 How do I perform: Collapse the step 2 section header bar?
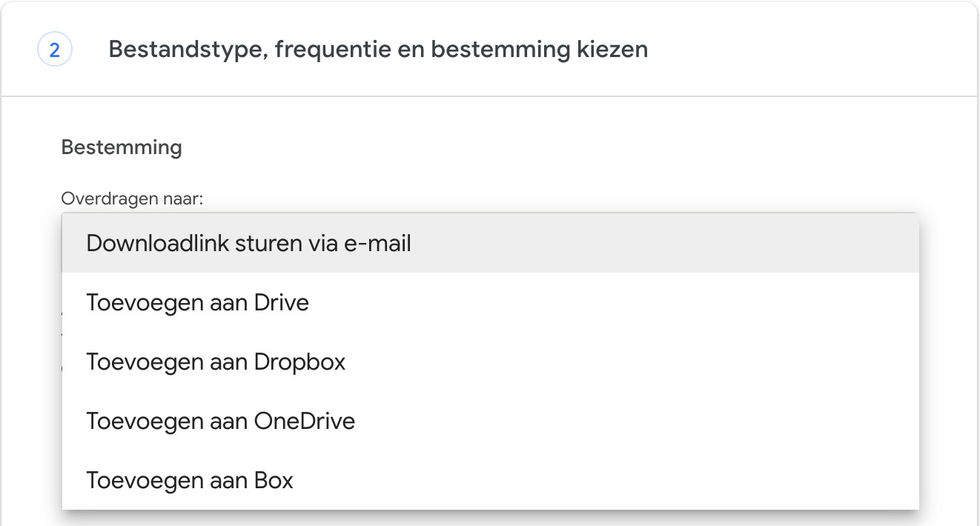point(778,50)
